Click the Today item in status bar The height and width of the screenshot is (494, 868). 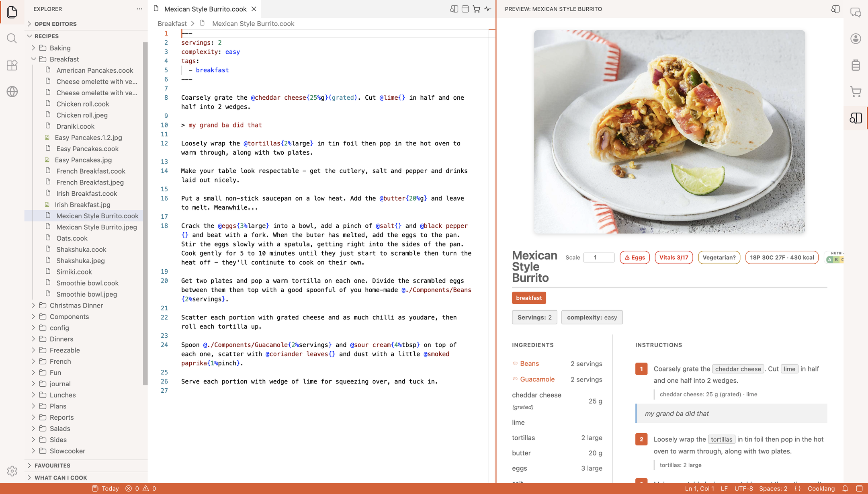106,488
